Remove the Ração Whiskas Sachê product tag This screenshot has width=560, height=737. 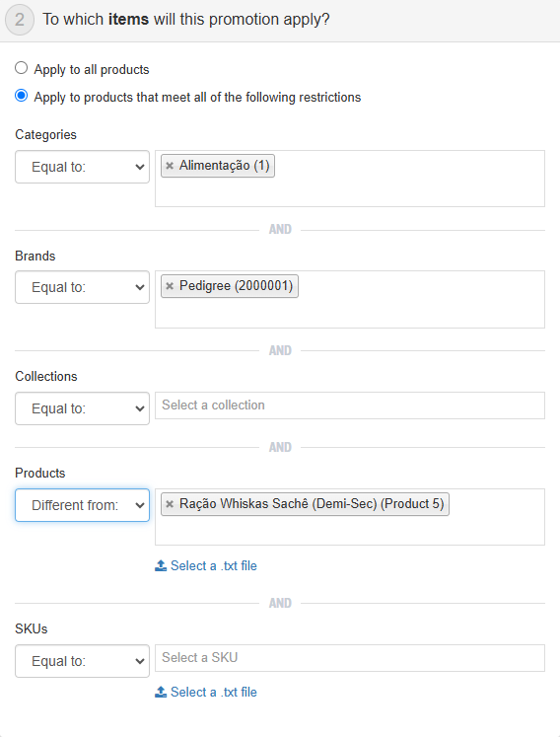170,504
